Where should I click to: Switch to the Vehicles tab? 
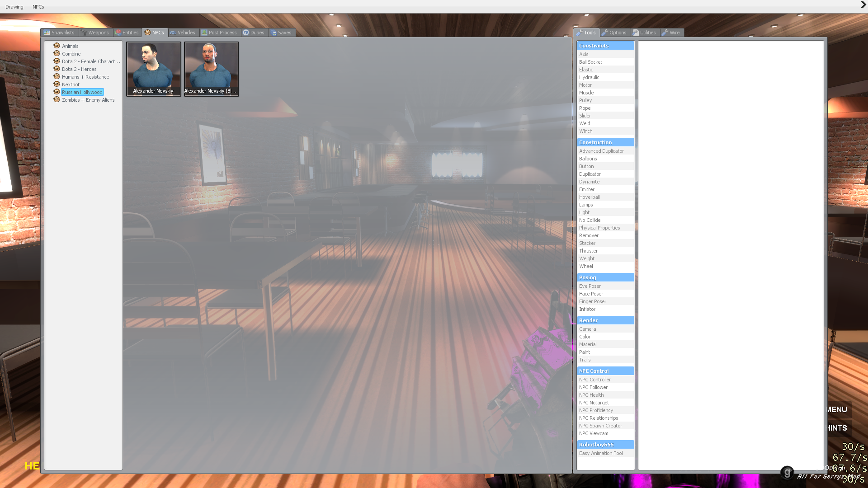[183, 33]
